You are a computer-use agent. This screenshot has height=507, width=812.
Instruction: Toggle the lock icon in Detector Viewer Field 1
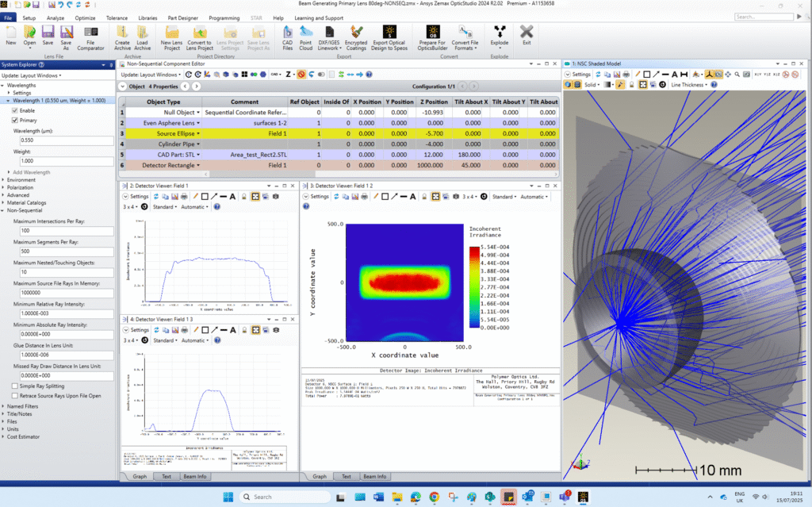[x=244, y=197]
